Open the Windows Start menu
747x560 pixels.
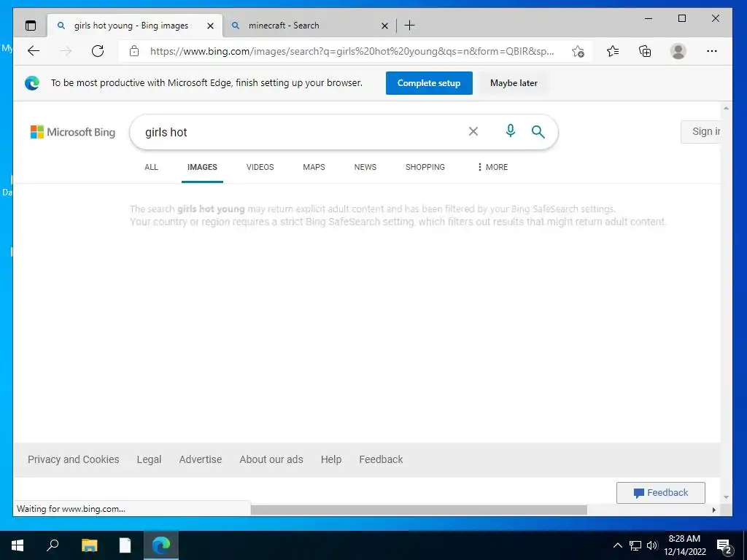tap(18, 545)
